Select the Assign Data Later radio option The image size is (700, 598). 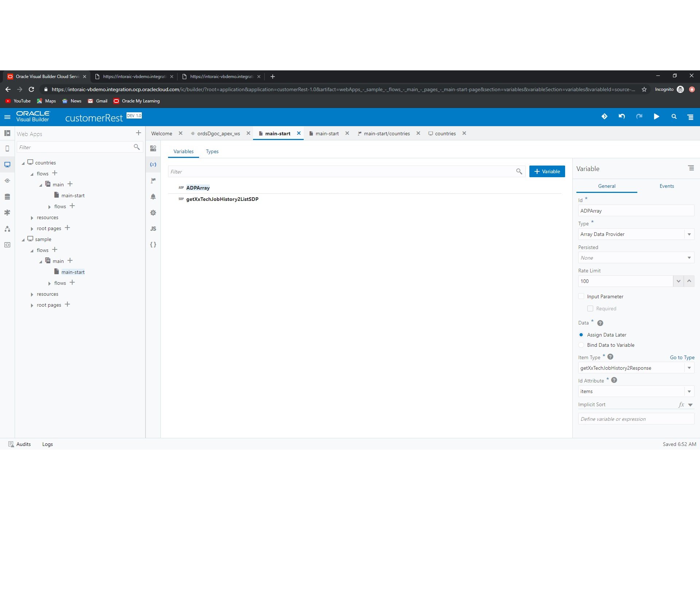pos(581,335)
